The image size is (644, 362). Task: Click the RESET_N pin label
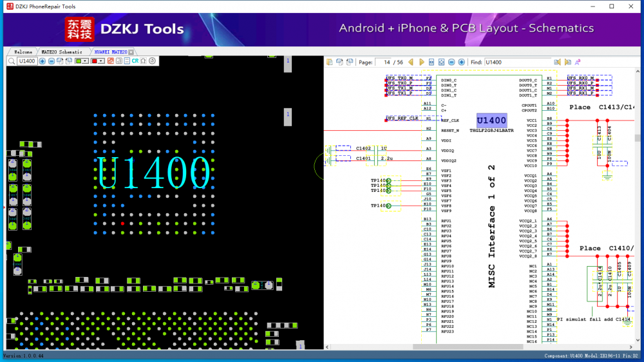450,131
